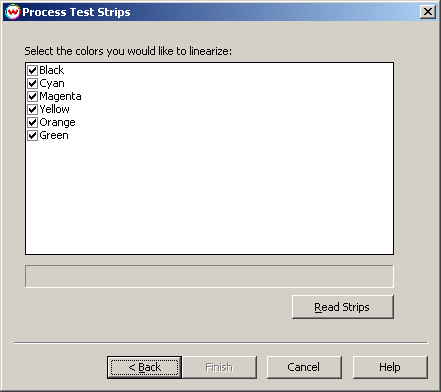Cancel the Process Test Strips wizard

tap(304, 367)
